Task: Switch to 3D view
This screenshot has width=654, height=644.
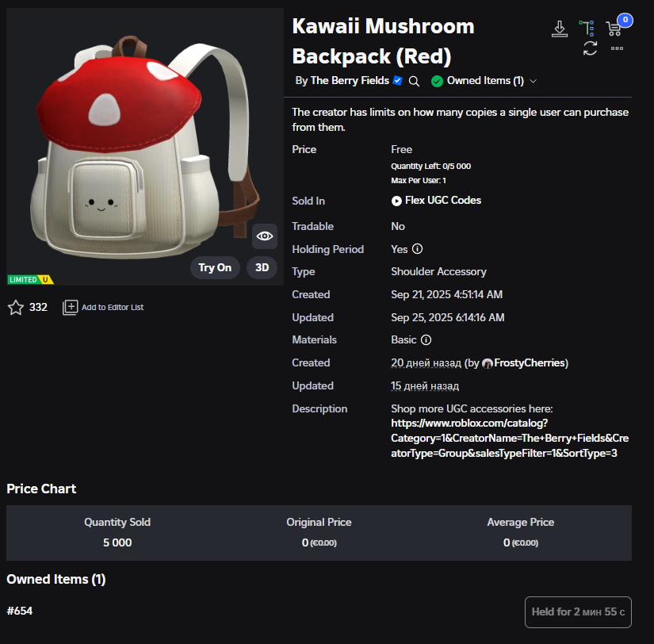Action: [262, 267]
